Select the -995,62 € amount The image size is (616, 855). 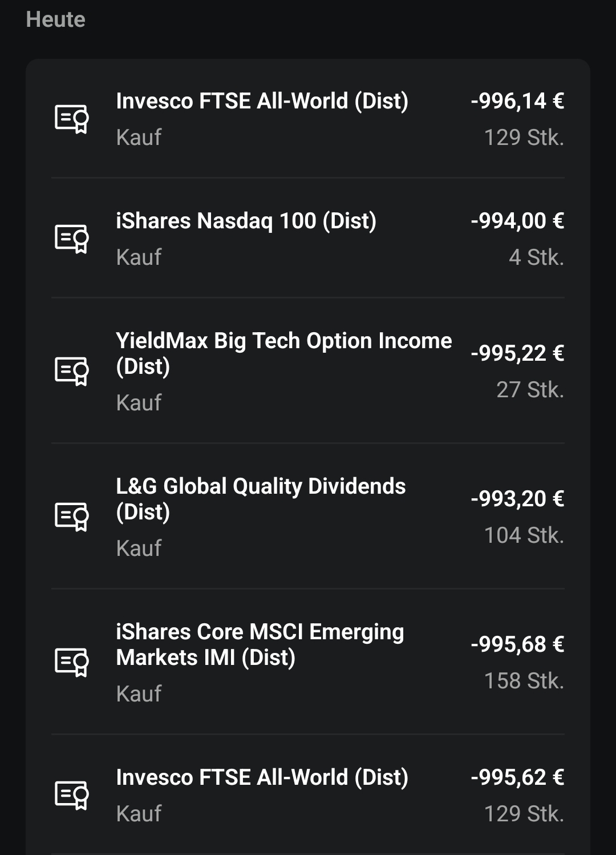517,777
